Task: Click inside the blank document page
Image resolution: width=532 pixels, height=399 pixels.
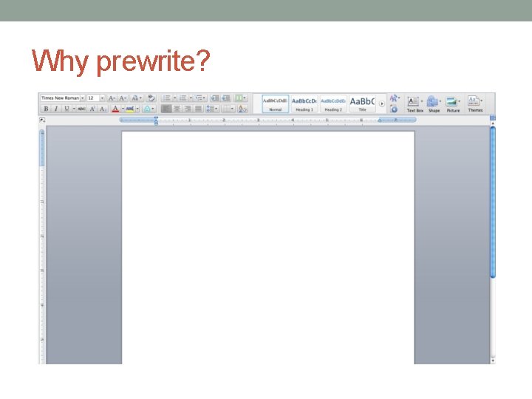Action: click(x=268, y=248)
